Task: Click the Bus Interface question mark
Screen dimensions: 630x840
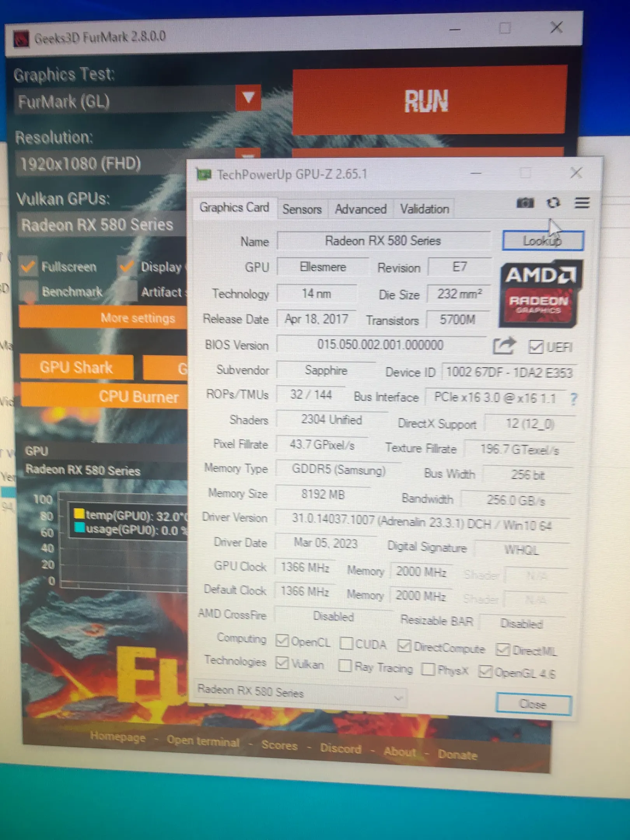Action: 574,399
